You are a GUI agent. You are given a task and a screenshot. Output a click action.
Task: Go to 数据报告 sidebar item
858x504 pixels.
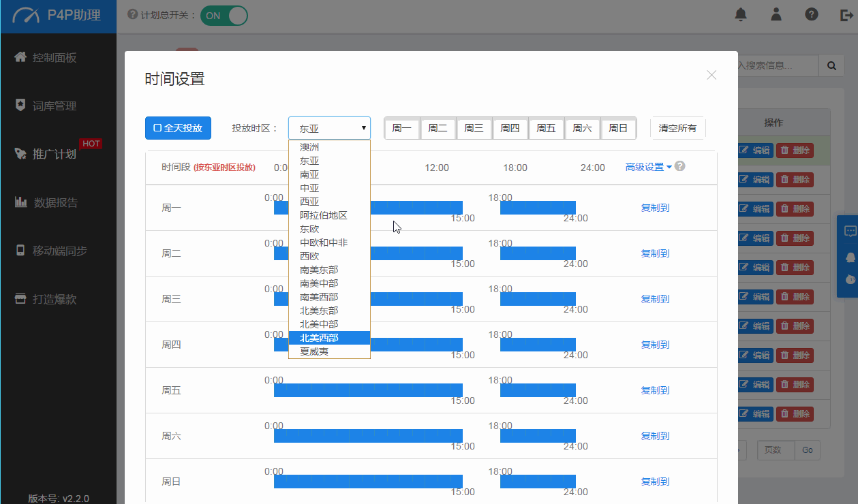pos(55,202)
